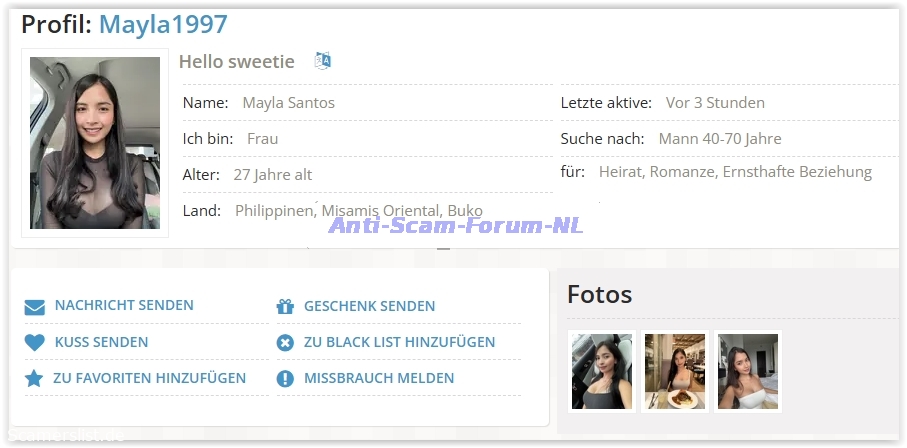Click the Hello sweetie headline text
Screen dimensions: 907x448
[237, 62]
